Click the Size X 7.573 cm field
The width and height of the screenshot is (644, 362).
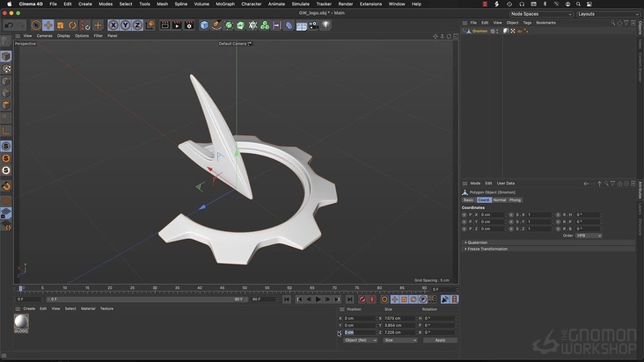(x=399, y=319)
